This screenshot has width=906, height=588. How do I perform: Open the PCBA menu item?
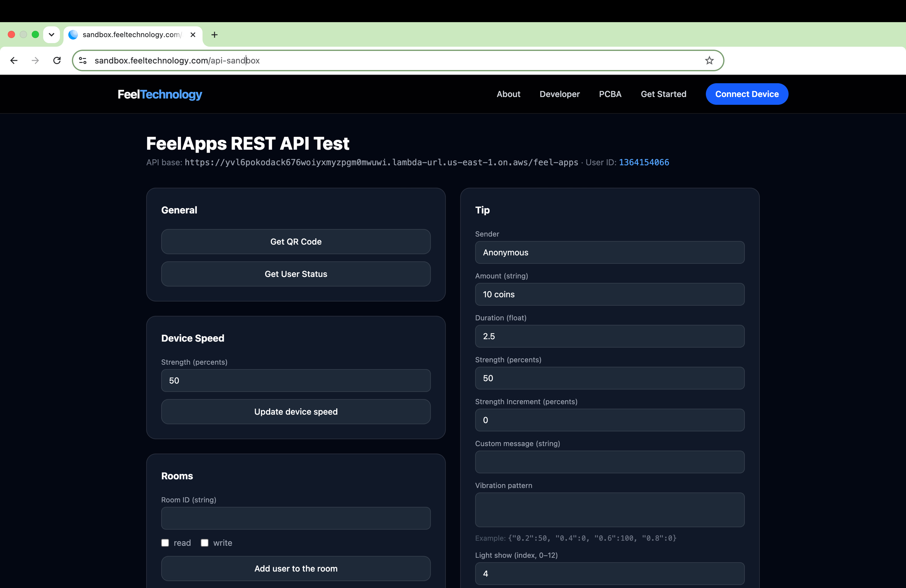(610, 94)
